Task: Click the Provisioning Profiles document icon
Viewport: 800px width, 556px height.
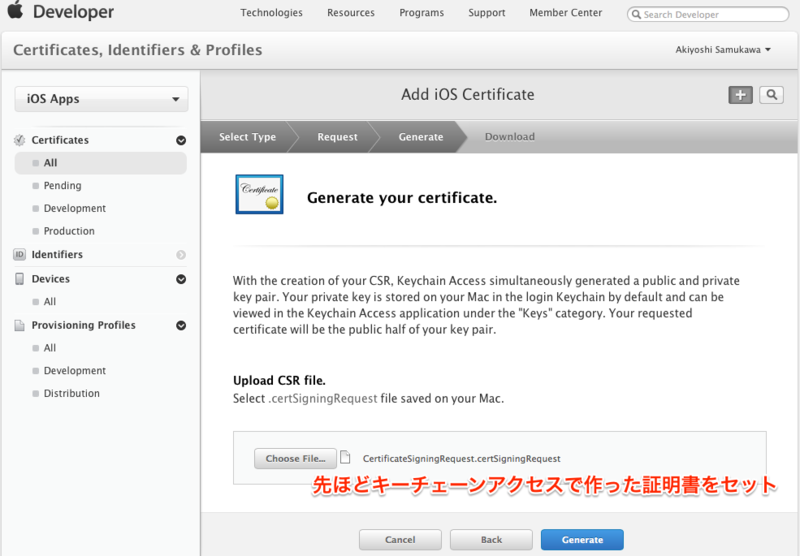Action: (x=19, y=325)
